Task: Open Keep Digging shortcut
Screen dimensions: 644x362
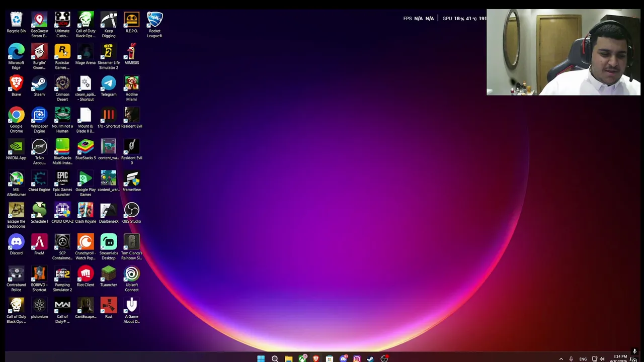Action: click(109, 25)
